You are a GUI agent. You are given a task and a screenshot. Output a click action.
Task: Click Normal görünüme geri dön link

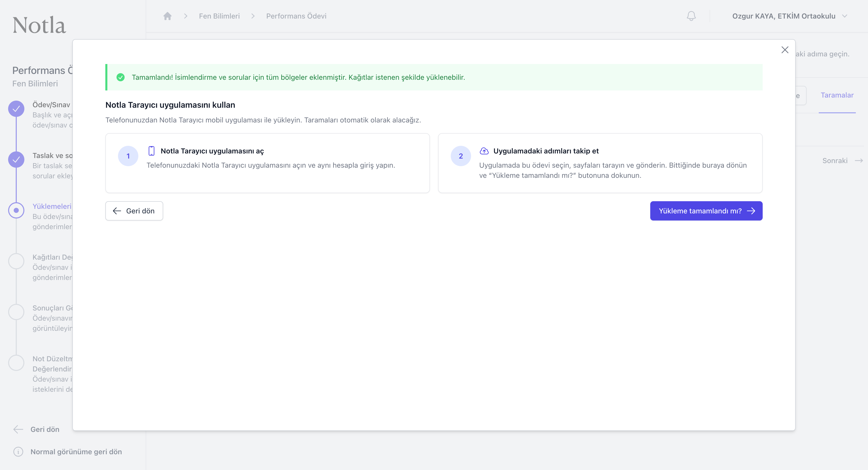pos(76,451)
